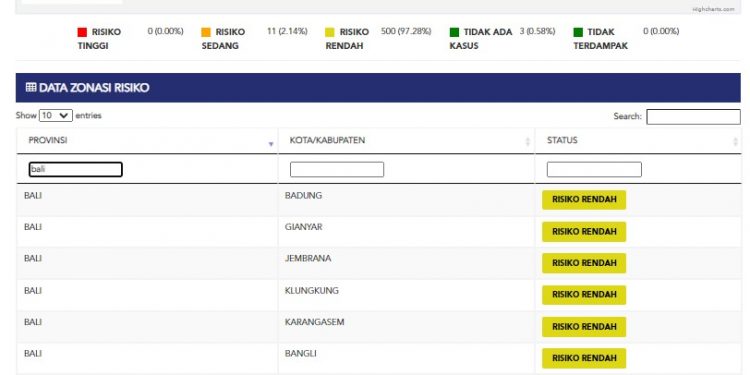Sort by the PROVINSI column arrow
The image size is (750, 375).
(x=271, y=143)
